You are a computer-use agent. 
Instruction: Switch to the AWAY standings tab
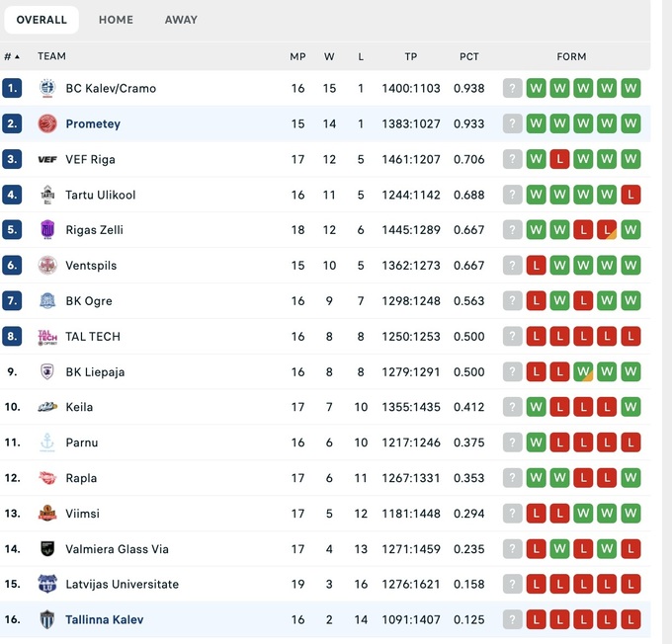(x=181, y=20)
